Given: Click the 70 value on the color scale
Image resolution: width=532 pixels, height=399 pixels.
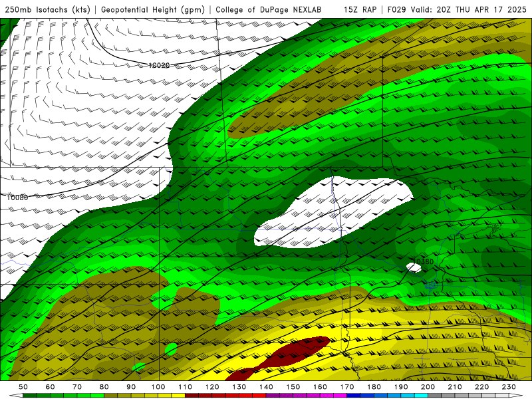Looking at the screenshot, I should pos(77,387).
